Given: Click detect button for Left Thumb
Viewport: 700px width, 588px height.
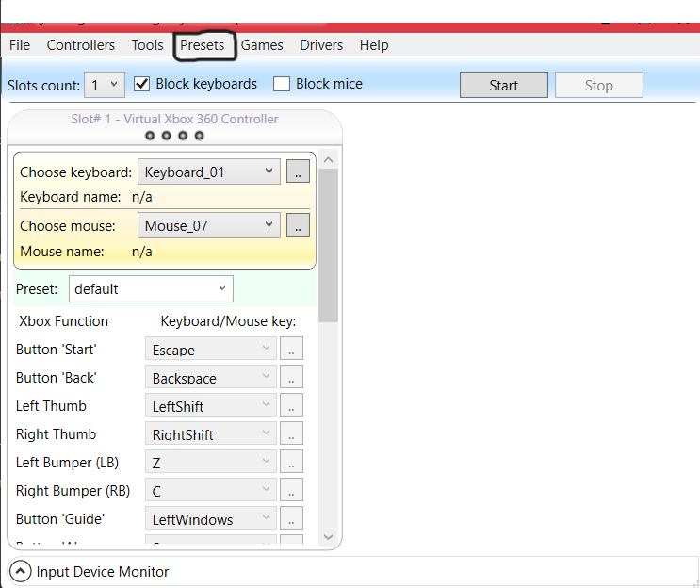Looking at the screenshot, I should [291, 405].
